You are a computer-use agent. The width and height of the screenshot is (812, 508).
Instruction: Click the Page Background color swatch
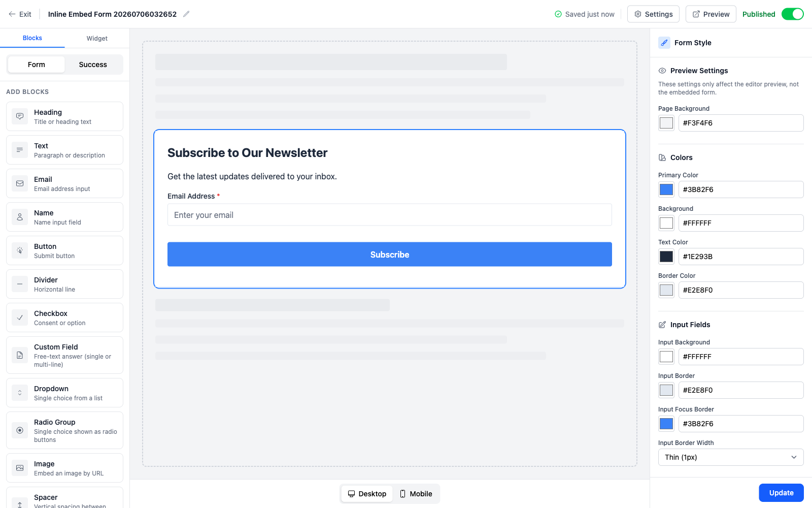click(x=666, y=123)
